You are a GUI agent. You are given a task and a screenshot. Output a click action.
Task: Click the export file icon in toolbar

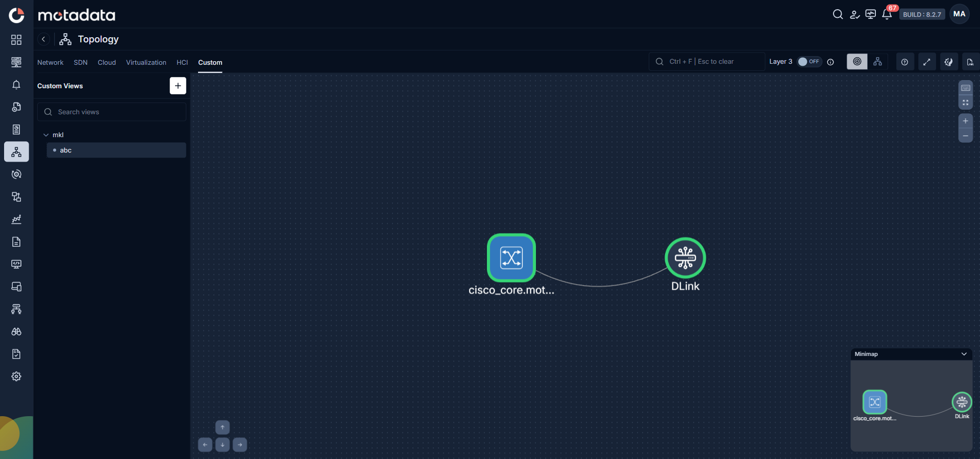[970, 62]
